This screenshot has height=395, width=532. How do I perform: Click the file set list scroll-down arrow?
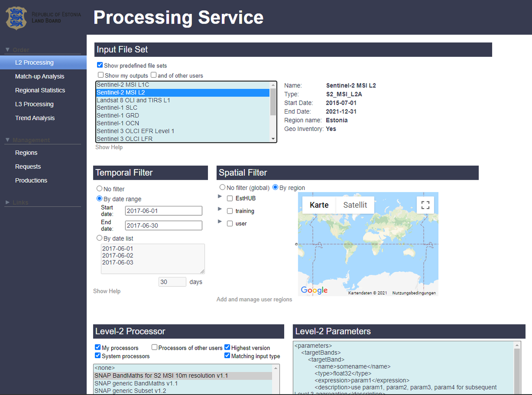[273, 138]
